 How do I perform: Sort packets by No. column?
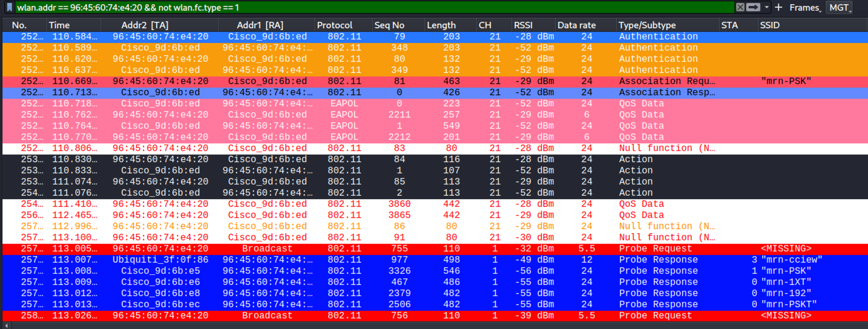(x=24, y=25)
